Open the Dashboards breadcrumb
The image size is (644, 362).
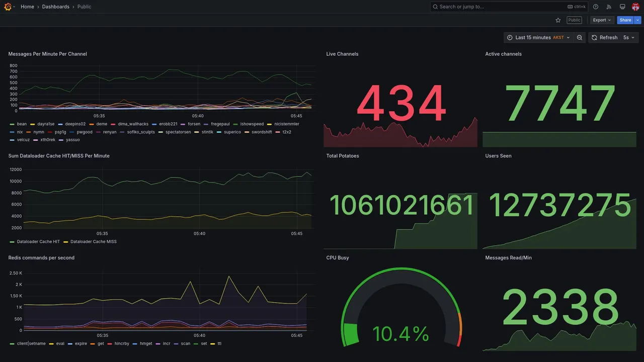click(x=56, y=7)
